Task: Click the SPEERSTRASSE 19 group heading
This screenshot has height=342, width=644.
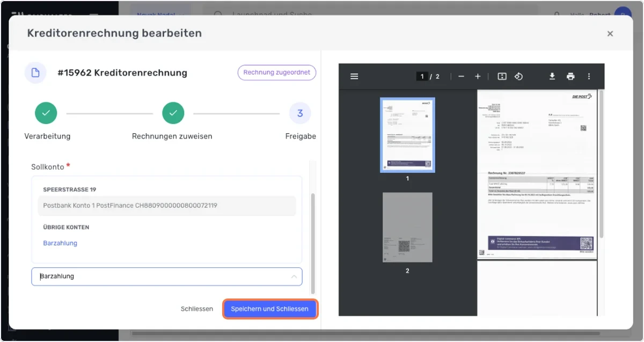Action: click(70, 190)
